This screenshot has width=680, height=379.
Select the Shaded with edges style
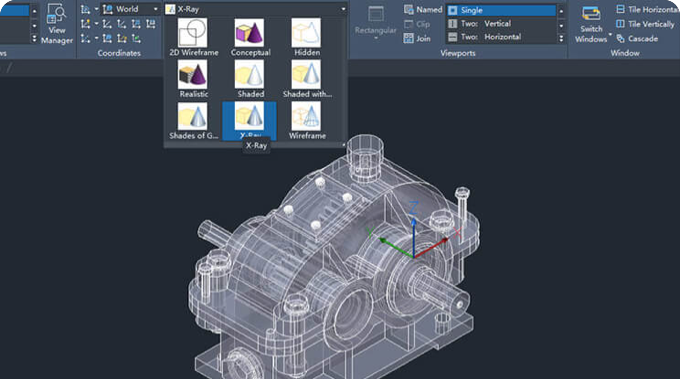pos(307,79)
